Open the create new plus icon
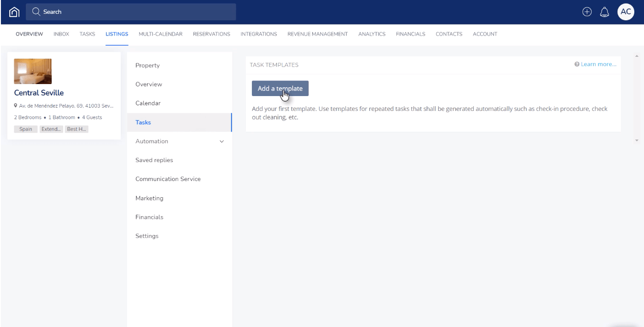This screenshot has height=327, width=644. point(586,12)
